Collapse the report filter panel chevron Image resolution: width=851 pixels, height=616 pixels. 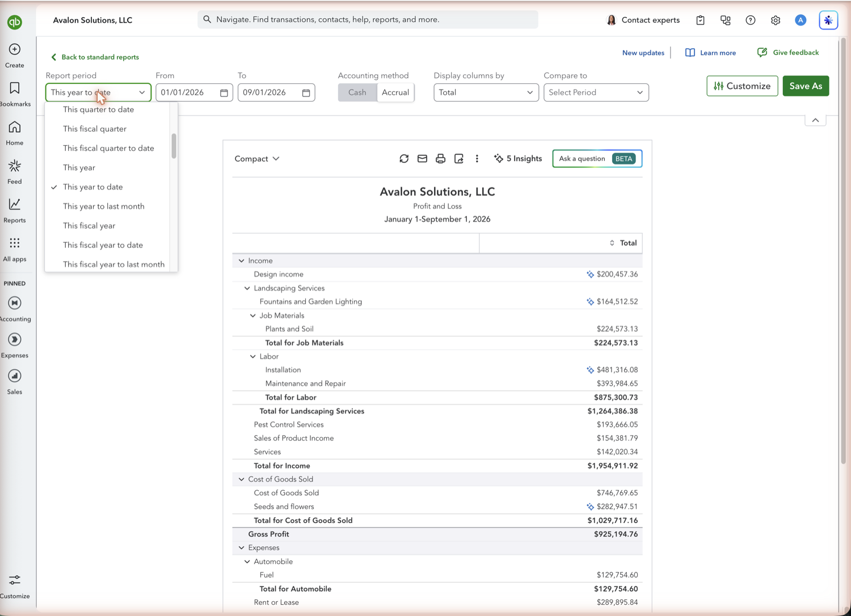(815, 120)
